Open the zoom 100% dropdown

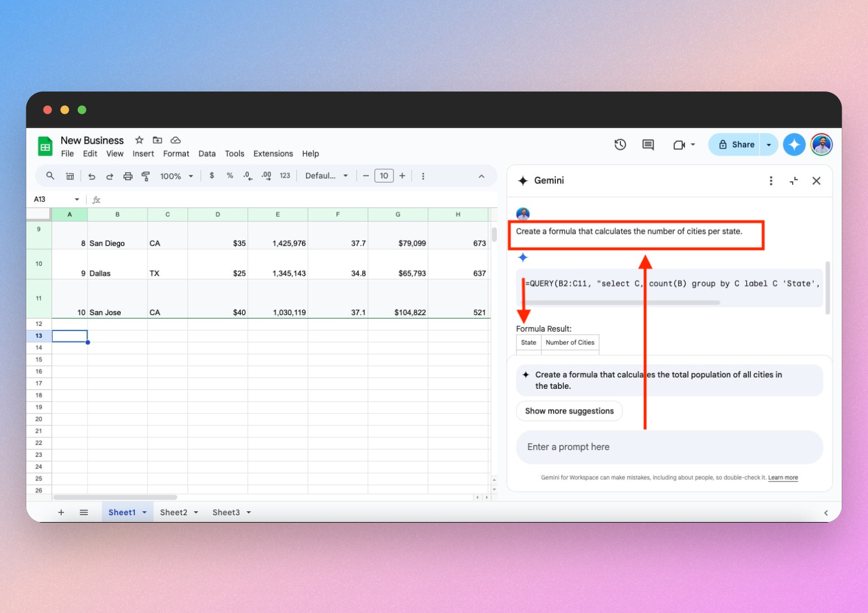176,176
